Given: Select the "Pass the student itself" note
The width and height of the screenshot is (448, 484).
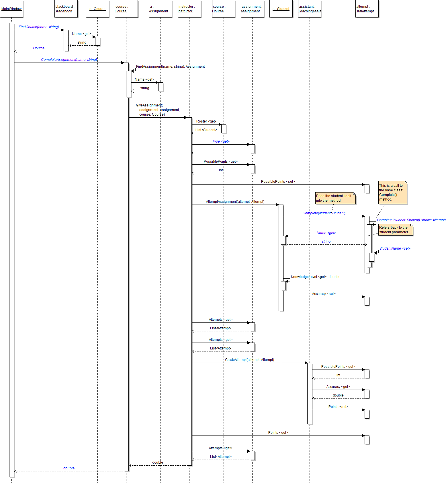Looking at the screenshot, I should [x=335, y=198].
